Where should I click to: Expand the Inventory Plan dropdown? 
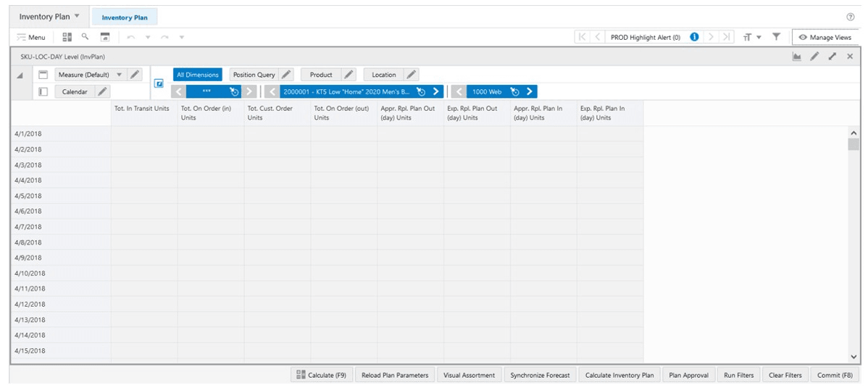coord(77,16)
